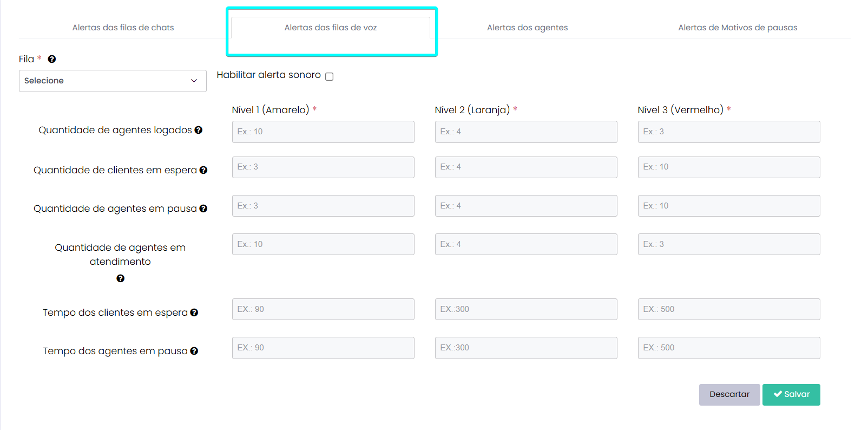Click Nível 3 field for Tempo dos agentes em pausa
This screenshot has height=430, width=868.
[728, 348]
